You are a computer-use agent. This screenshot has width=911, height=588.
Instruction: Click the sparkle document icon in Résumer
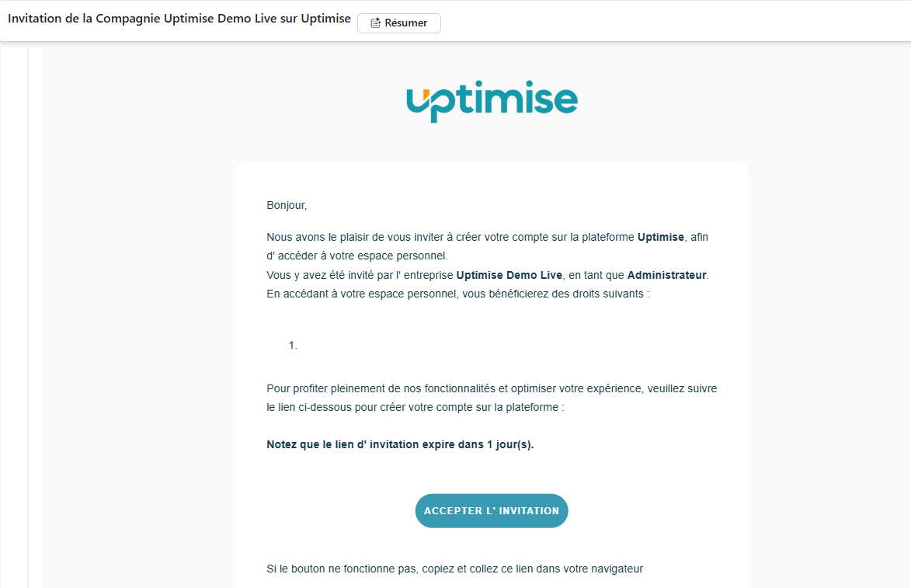pyautogui.click(x=375, y=23)
